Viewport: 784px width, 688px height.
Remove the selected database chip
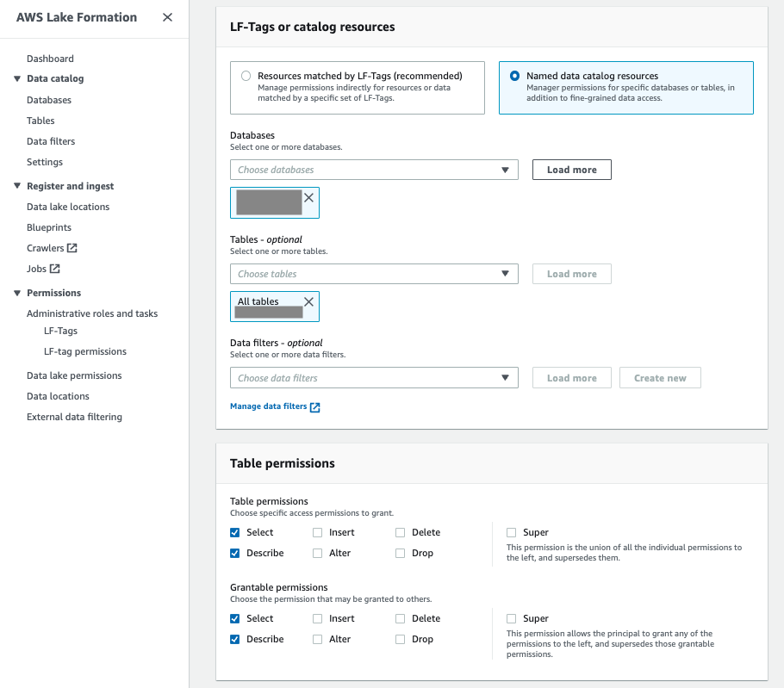309,197
